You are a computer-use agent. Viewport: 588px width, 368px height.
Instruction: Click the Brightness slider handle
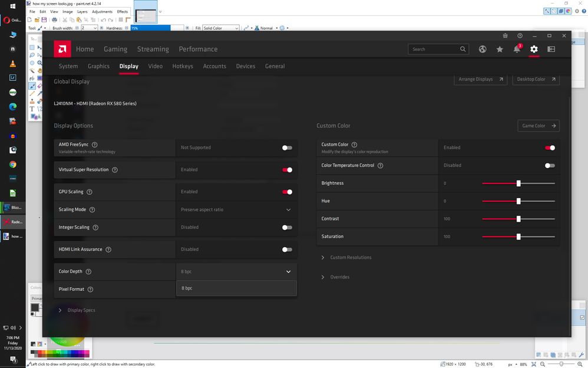tap(518, 183)
